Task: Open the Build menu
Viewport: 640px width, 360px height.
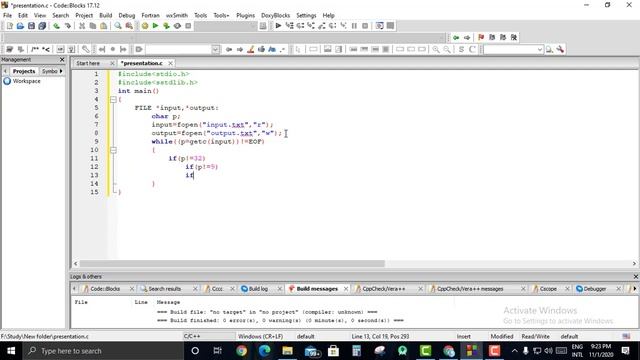Action: coord(106,15)
